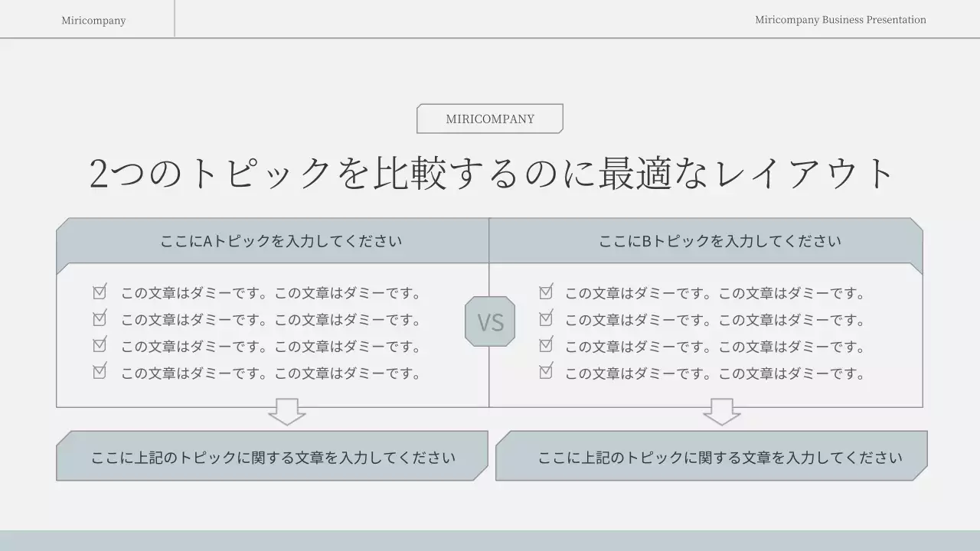Click the Miricompany logo text at top left
Screen dimensions: 980x551
93,20
